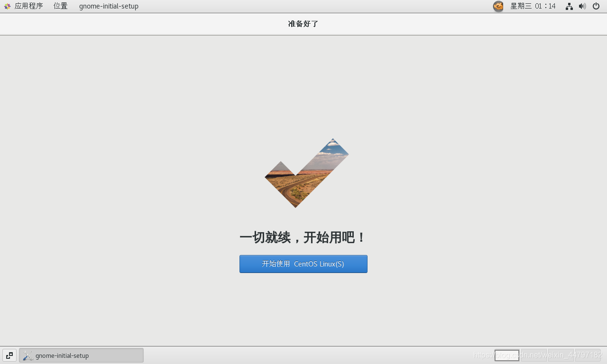Switch to the fourth workspace in the switcher

[588, 355]
